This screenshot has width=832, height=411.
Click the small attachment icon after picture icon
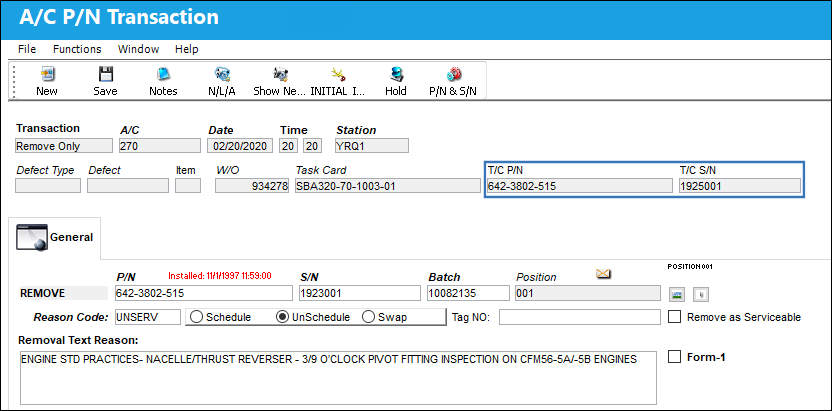click(x=701, y=294)
